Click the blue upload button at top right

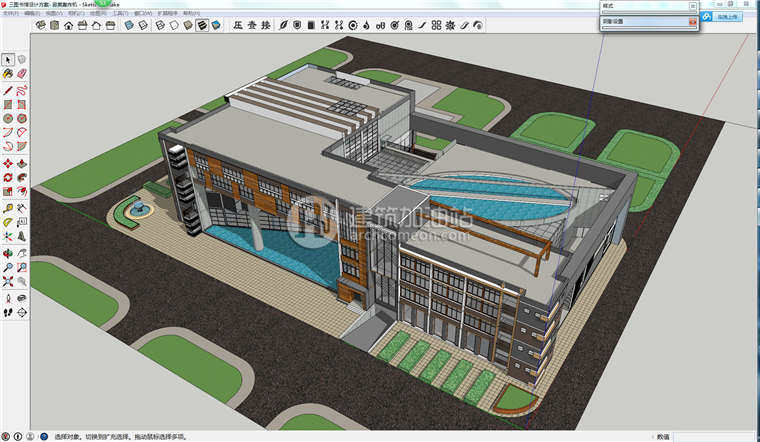pyautogui.click(x=727, y=16)
